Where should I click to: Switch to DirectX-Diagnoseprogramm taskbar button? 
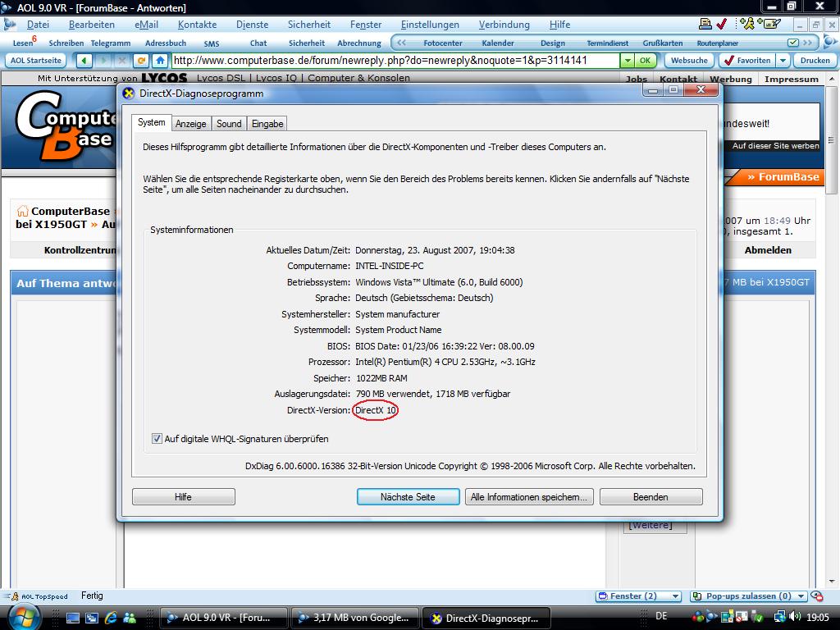(x=487, y=618)
